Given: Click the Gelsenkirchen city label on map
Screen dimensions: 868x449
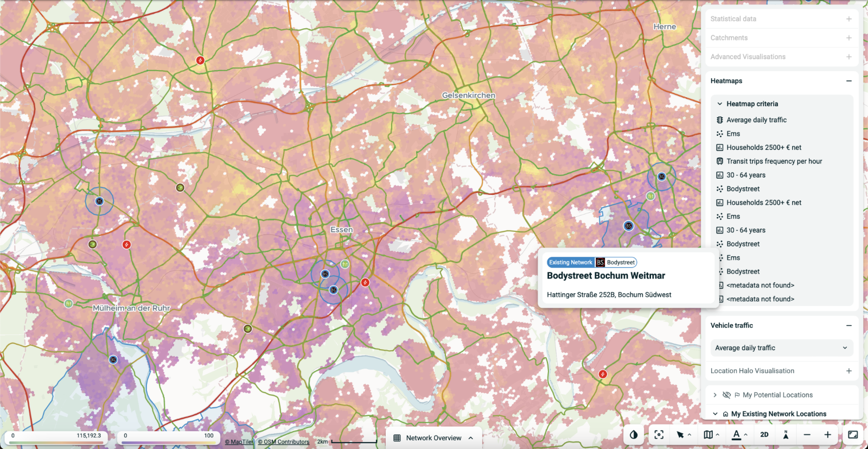Looking at the screenshot, I should coord(469,95).
